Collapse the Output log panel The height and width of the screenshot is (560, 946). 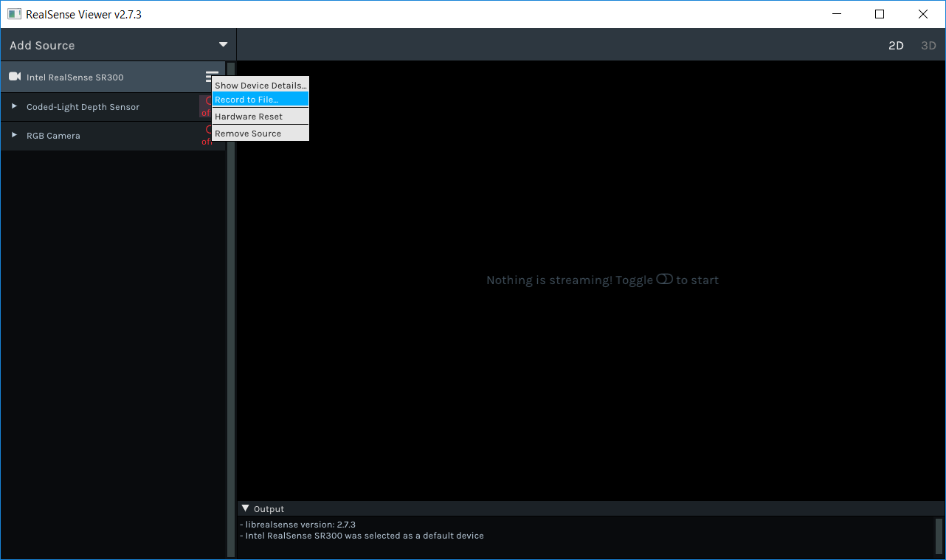pos(246,508)
